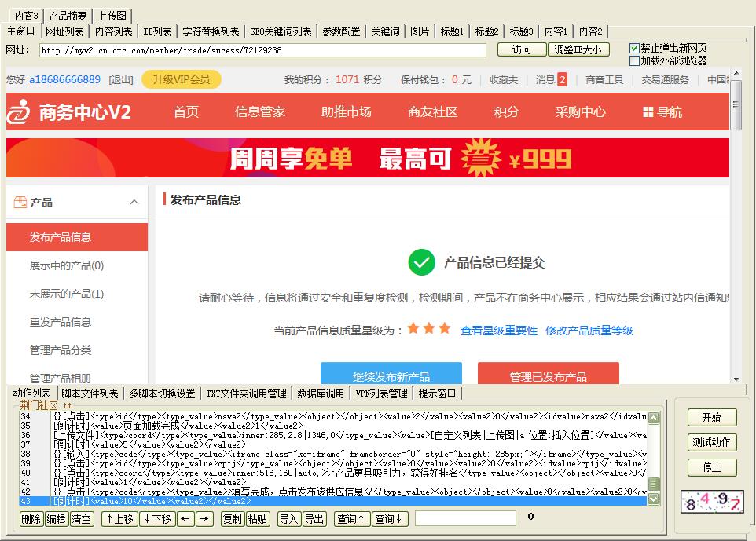
Task: Click the 产品 box icon in sidebar
Action: [20, 203]
